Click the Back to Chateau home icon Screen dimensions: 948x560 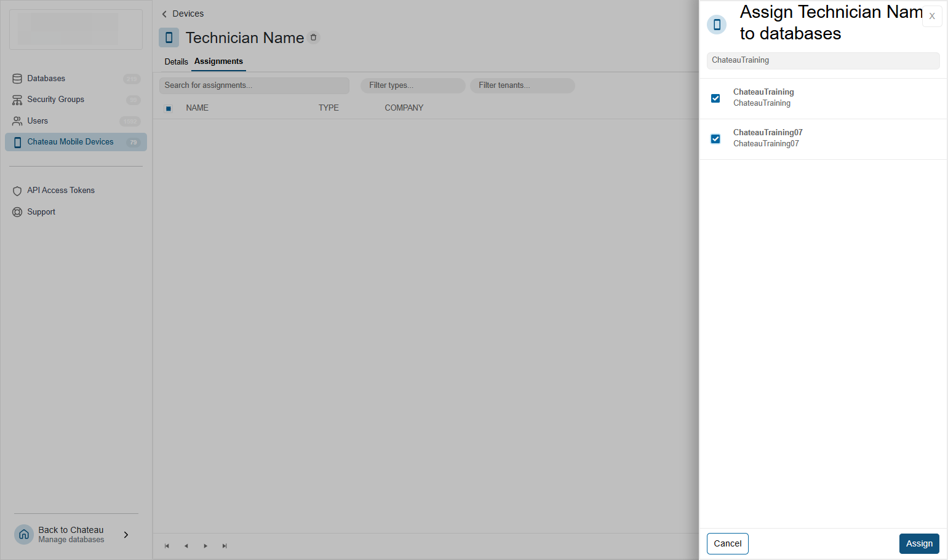pos(24,534)
